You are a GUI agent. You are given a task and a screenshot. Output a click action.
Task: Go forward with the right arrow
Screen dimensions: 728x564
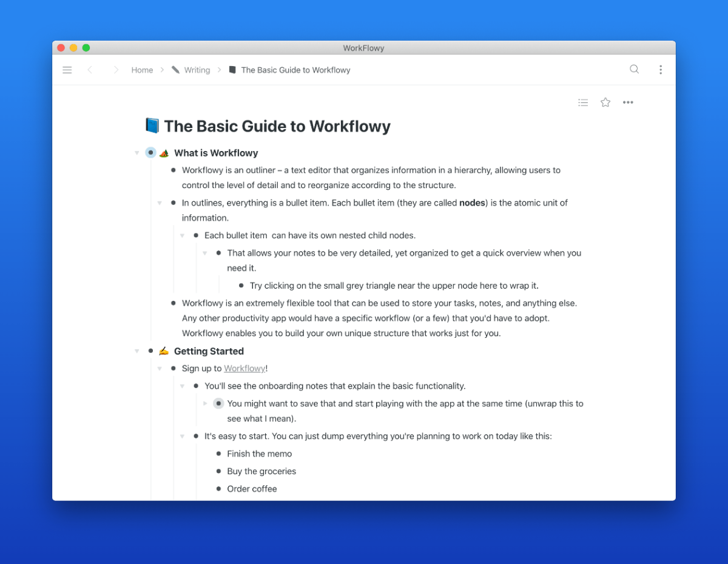[x=116, y=70]
